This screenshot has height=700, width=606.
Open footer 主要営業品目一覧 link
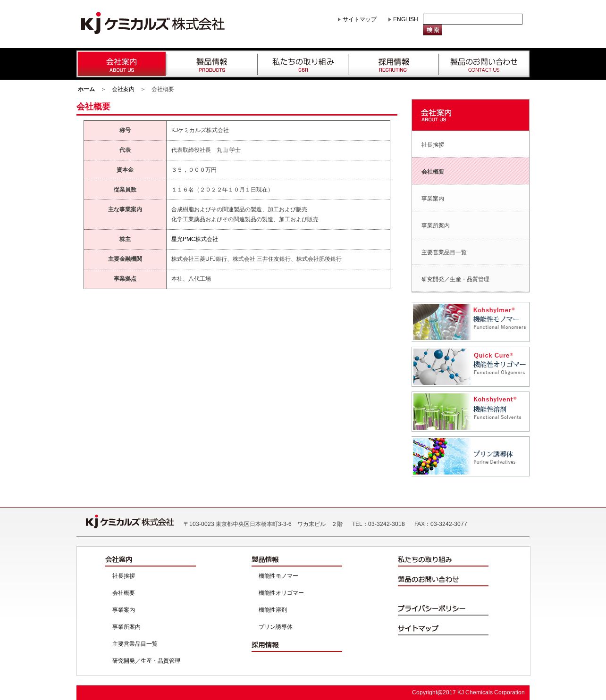tap(135, 644)
